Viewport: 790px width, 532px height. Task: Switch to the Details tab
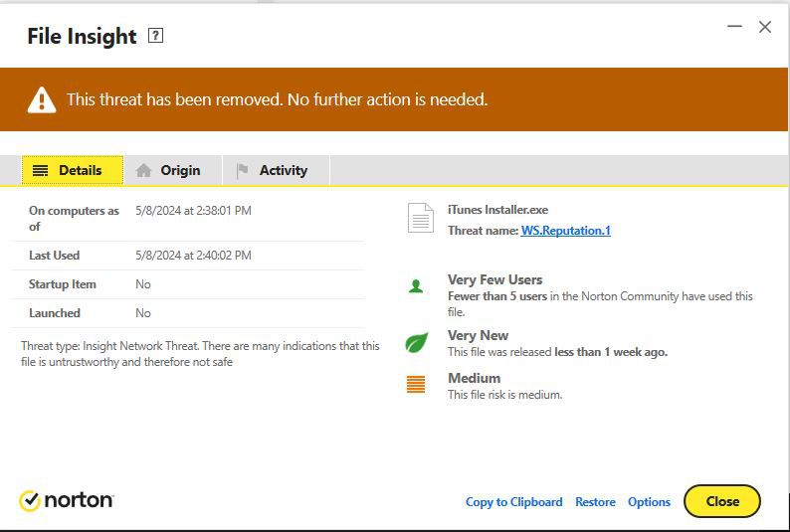tap(73, 170)
